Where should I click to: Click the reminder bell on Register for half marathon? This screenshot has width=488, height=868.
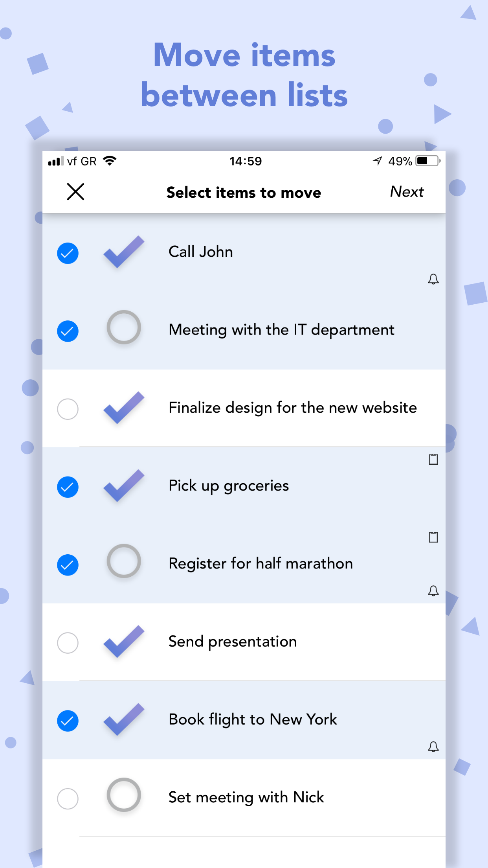point(433,591)
